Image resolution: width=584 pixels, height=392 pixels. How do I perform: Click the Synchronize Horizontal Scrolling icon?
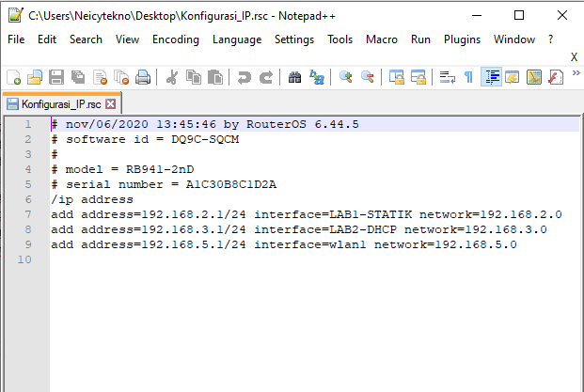[418, 77]
